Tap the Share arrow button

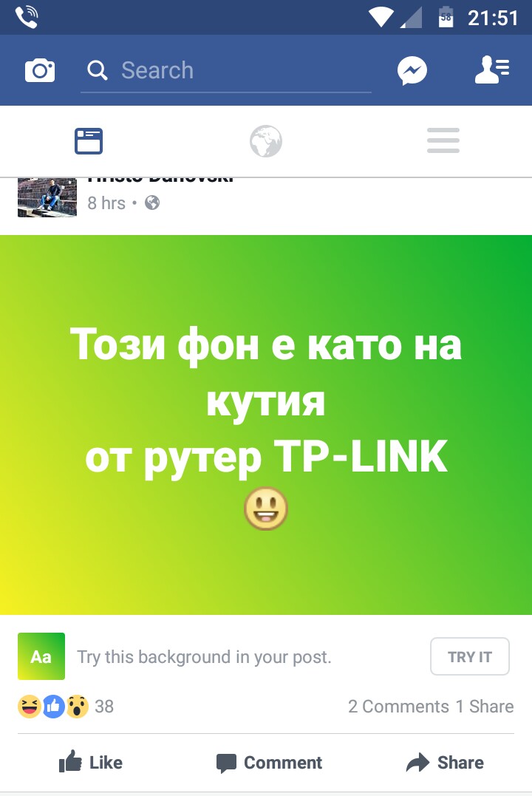click(x=445, y=762)
